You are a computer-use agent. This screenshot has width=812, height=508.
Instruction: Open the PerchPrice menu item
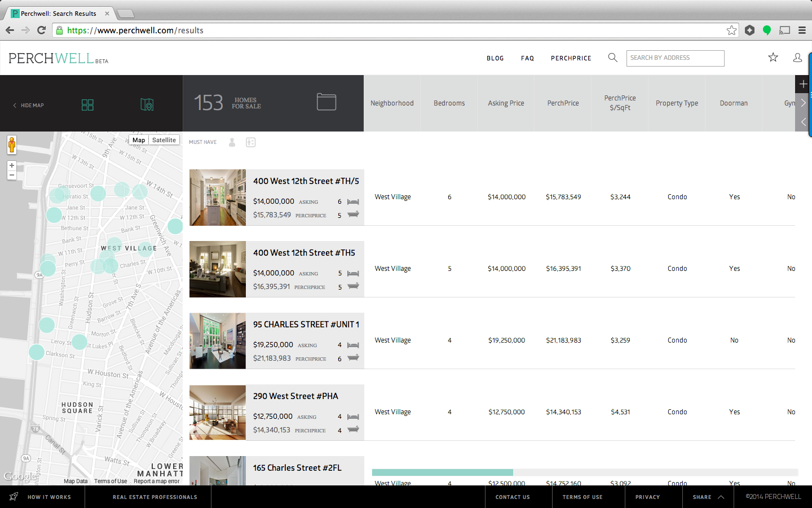point(571,58)
